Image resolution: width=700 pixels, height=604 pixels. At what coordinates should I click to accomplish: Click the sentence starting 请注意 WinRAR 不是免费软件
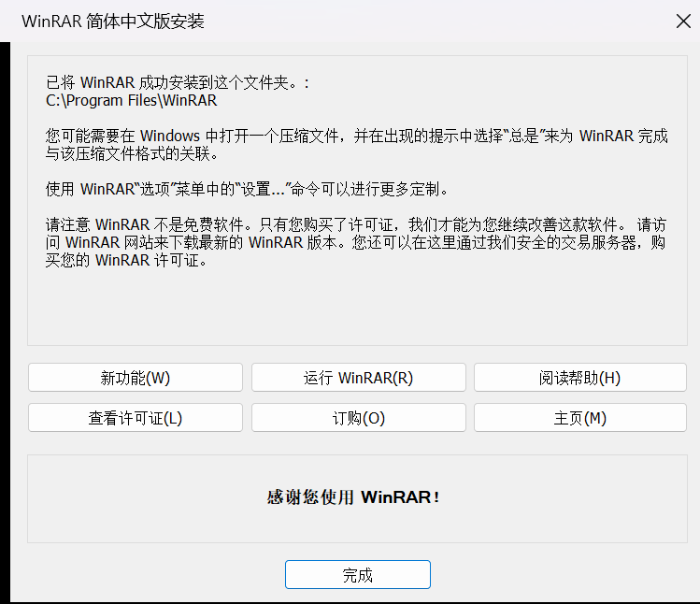[x=356, y=242]
